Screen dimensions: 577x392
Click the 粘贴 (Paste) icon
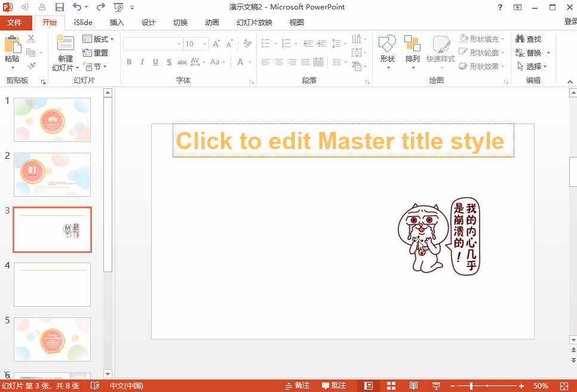click(12, 45)
